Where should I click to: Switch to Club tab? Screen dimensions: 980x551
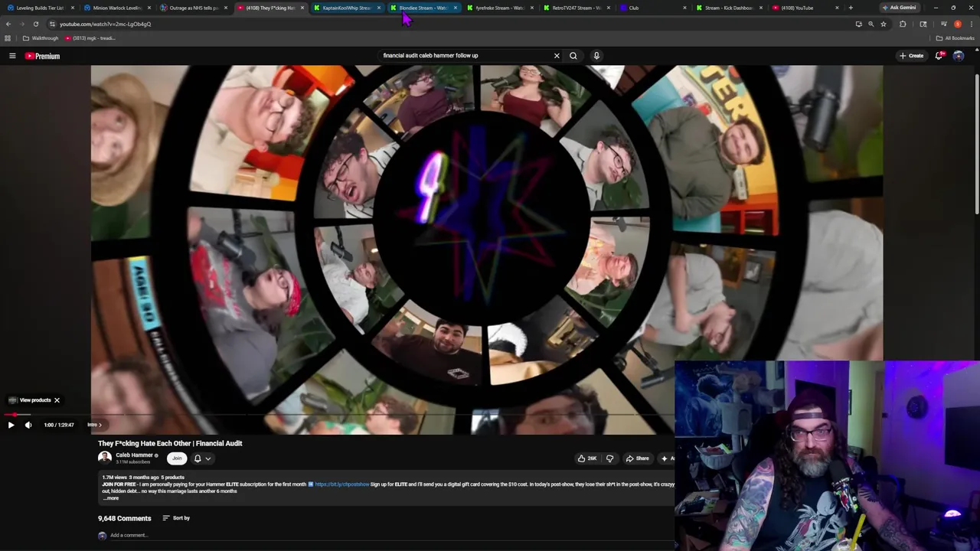click(652, 8)
